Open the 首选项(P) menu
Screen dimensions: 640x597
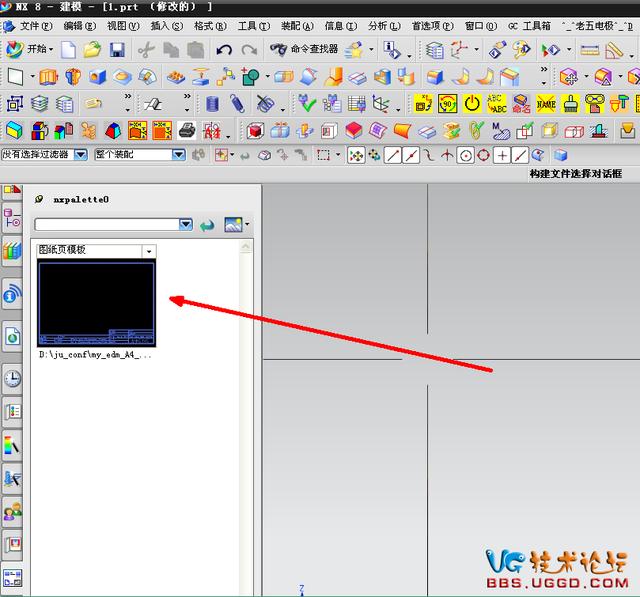pyautogui.click(x=432, y=26)
